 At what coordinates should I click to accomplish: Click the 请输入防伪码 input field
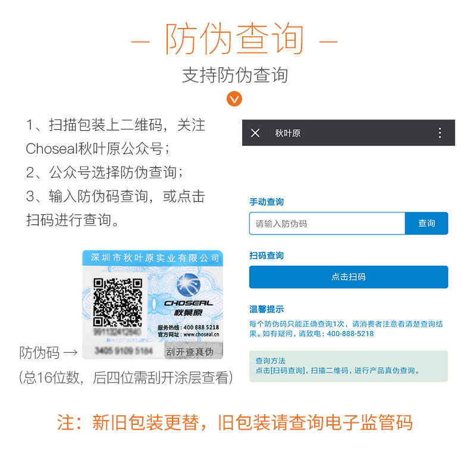(327, 224)
